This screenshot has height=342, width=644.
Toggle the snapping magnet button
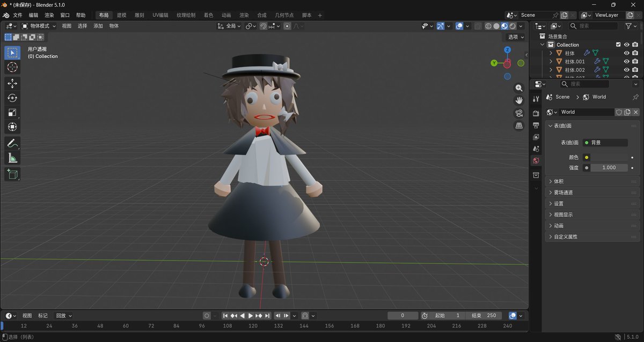pos(264,26)
